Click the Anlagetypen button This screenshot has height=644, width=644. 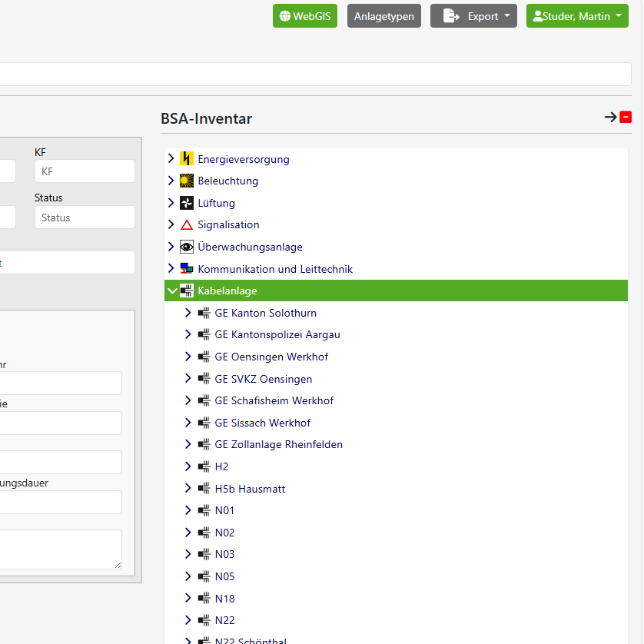tap(383, 16)
